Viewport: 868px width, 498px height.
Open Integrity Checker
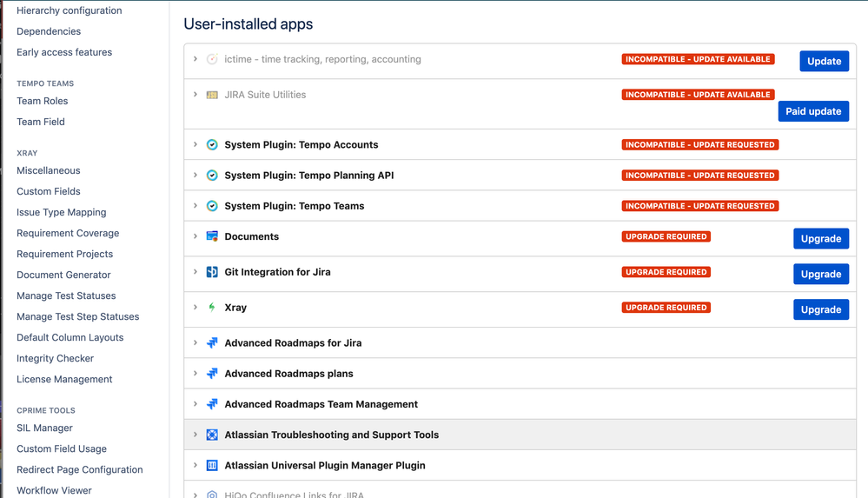[55, 358]
